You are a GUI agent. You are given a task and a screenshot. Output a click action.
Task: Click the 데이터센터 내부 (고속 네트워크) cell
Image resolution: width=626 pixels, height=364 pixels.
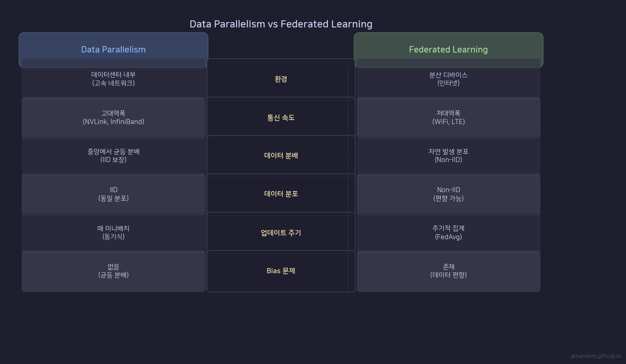[x=113, y=79]
